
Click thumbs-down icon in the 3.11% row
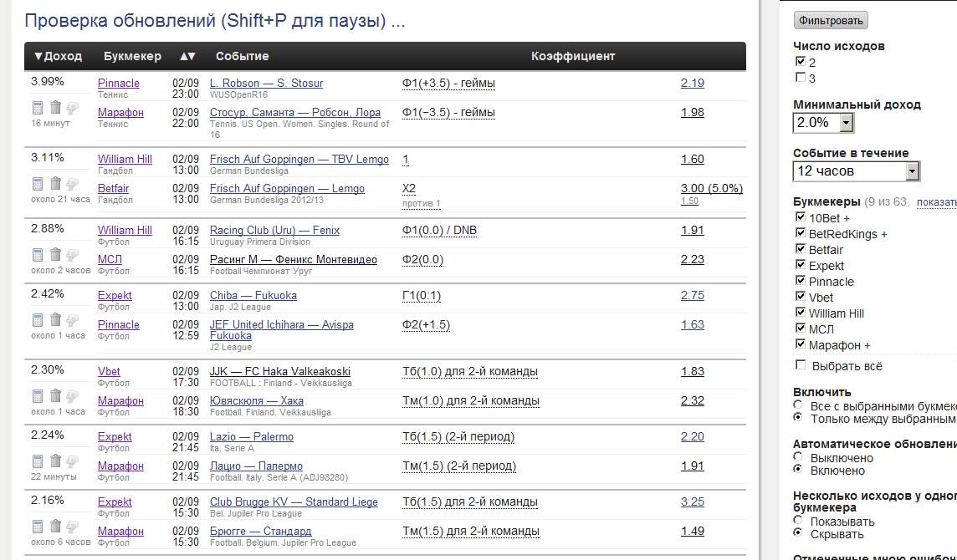point(72,184)
